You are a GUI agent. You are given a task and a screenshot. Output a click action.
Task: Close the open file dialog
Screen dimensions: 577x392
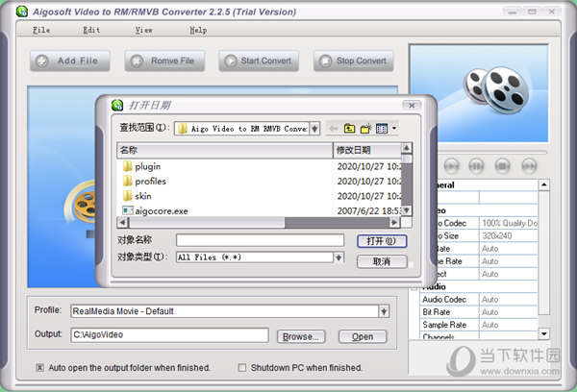tap(412, 106)
